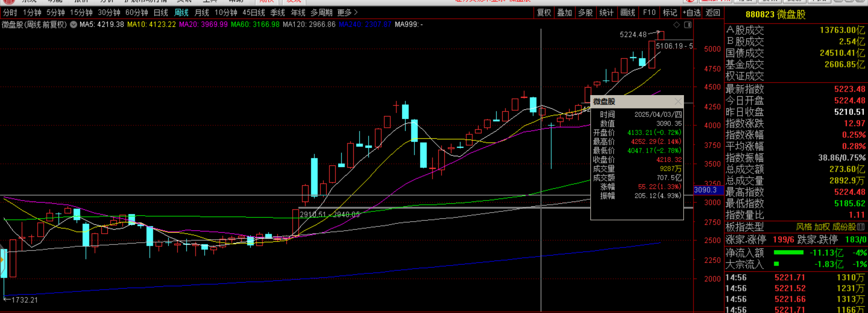Click the 标记 mark button
The image size is (868, 313).
669,13
